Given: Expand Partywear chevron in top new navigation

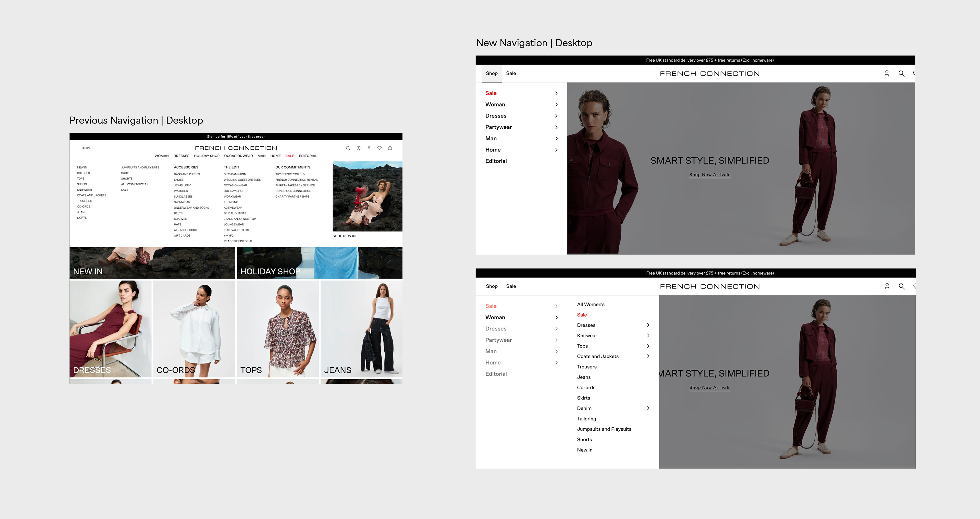Looking at the screenshot, I should tap(556, 127).
